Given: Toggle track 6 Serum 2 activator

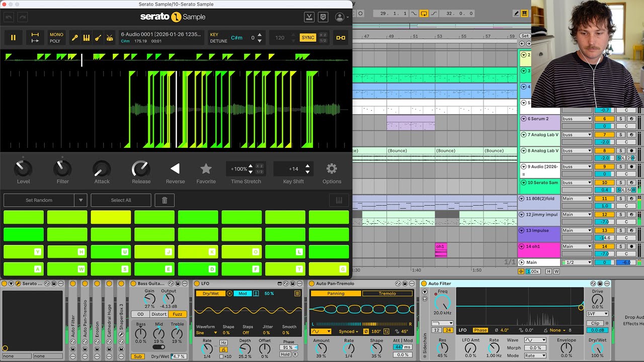Looking at the screenshot, I should coord(604,119).
